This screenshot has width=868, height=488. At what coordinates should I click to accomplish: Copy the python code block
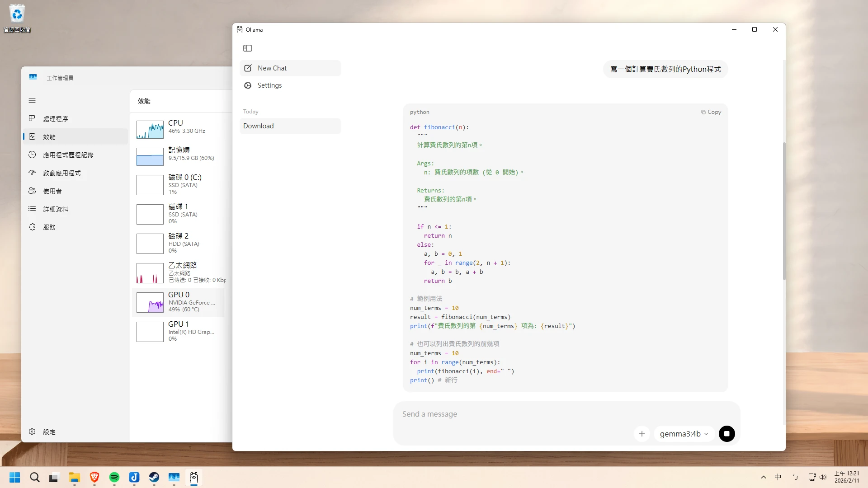point(711,112)
